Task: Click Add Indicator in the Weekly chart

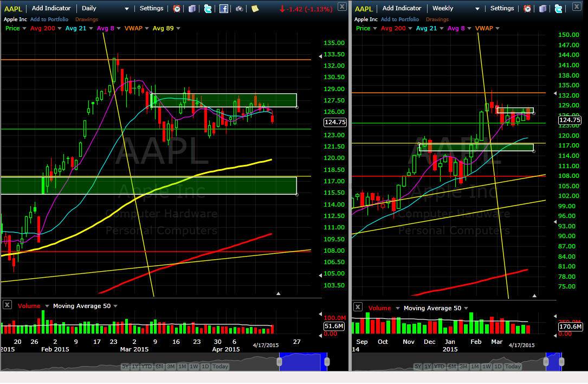Action: [402, 8]
